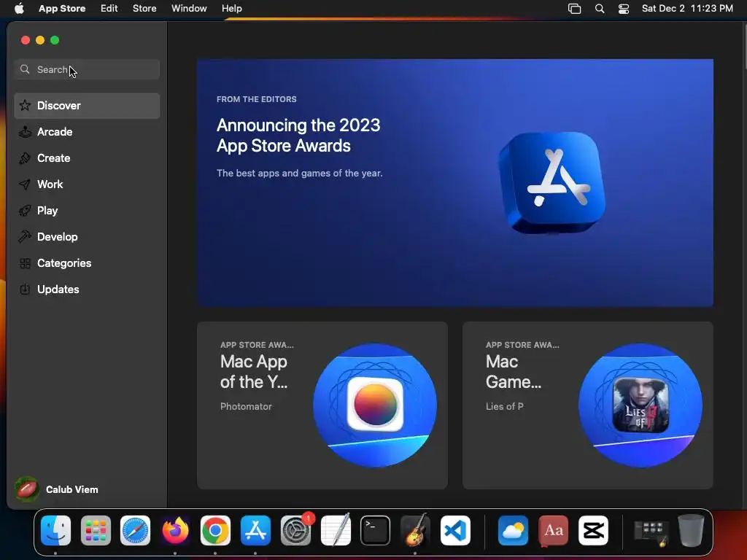
Task: Select the Discover star icon
Action: tap(25, 105)
